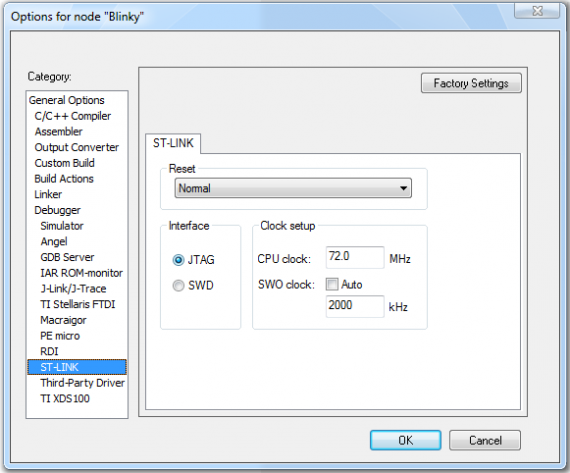Confirm with the OK button

406,440
